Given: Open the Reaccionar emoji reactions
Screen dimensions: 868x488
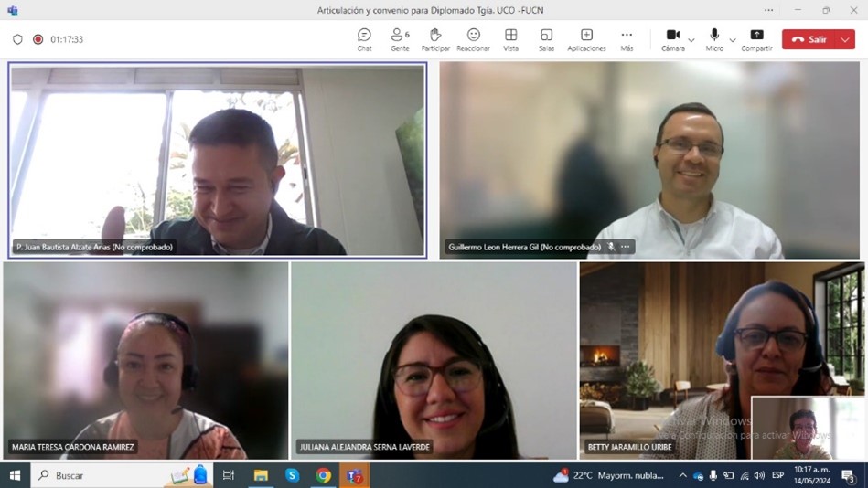Looking at the screenshot, I should [x=473, y=39].
